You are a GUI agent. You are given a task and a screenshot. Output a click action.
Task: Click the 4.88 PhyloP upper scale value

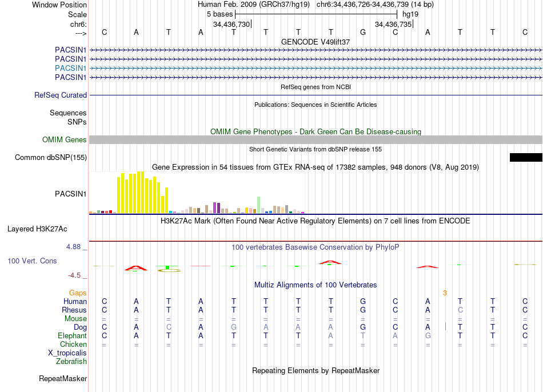point(73,246)
